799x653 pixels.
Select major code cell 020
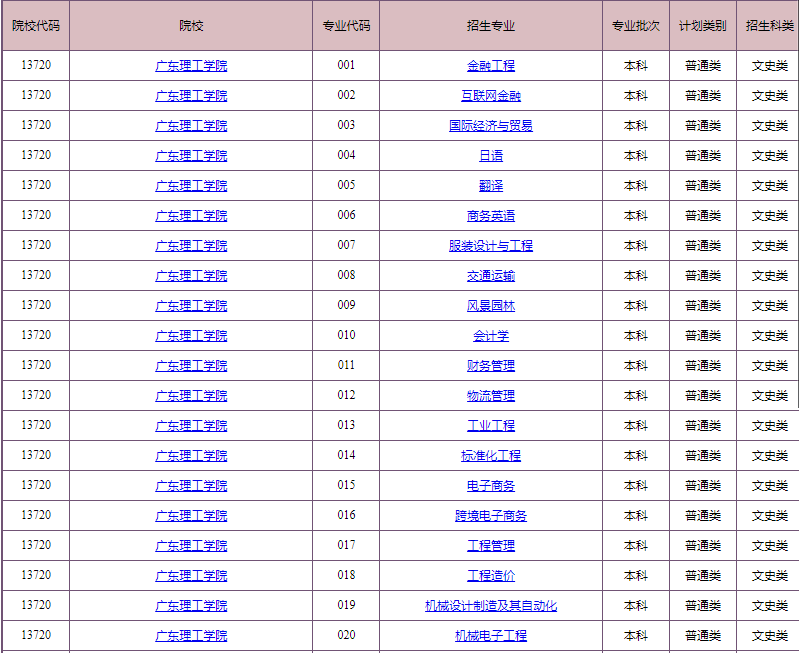pos(346,635)
